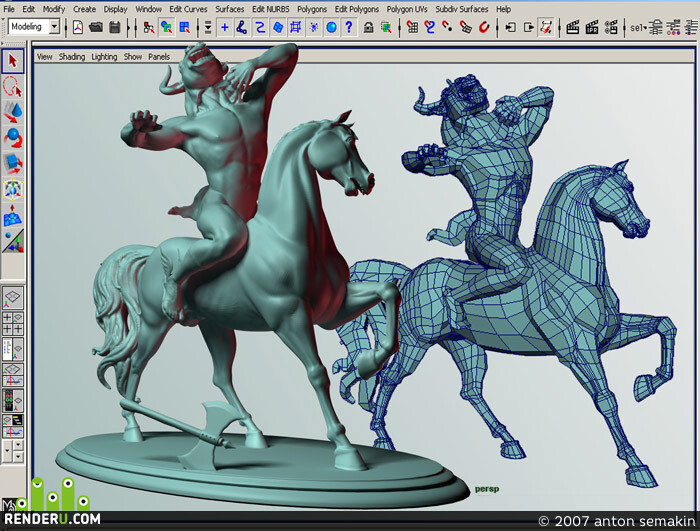Activate the Scale tool cube icon
The image size is (700, 531).
coord(12,164)
